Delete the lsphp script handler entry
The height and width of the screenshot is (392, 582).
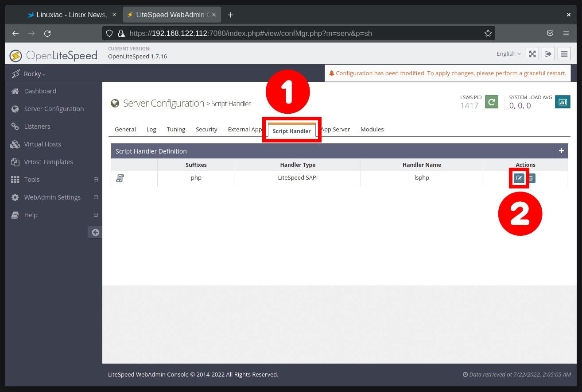pos(531,178)
